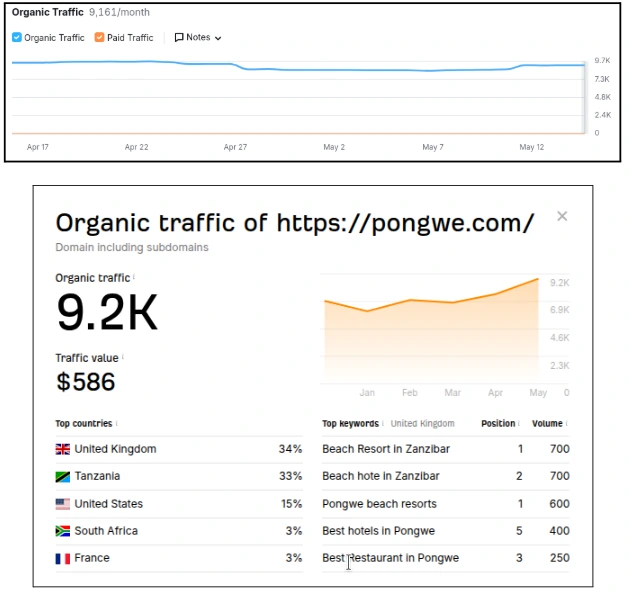This screenshot has width=629, height=592.
Task: Click the volume 250 for Best Restaurant in Pongwe
Action: pyautogui.click(x=559, y=558)
